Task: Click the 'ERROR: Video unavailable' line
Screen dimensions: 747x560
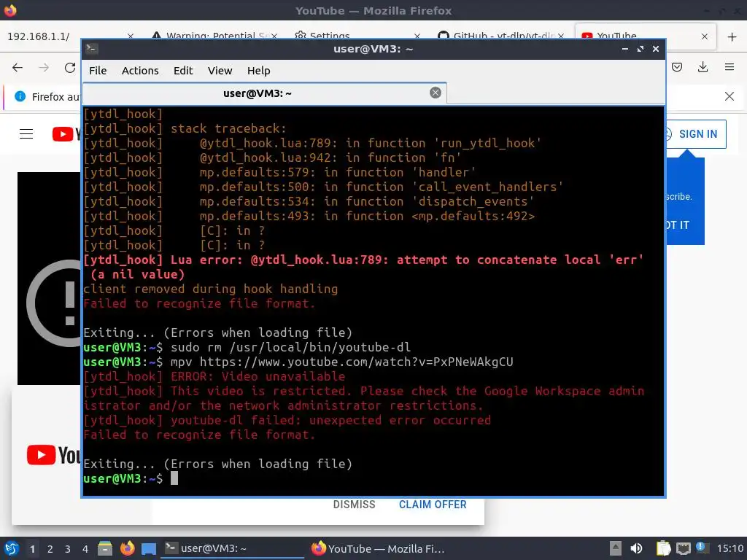Action: click(214, 376)
